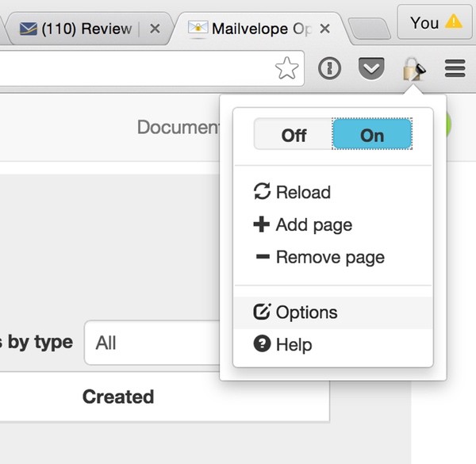Viewport: 476px width, 464px height.
Task: Choose Remove page menu entry
Action: click(333, 257)
